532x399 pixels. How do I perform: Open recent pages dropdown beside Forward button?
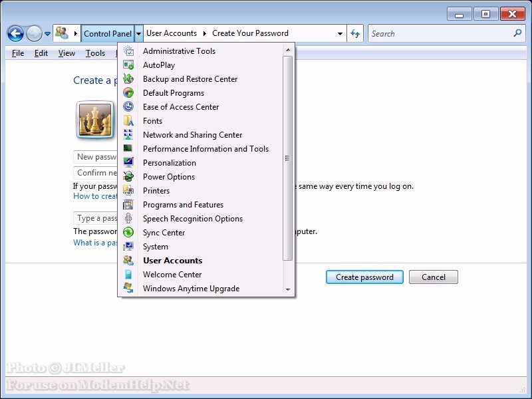pyautogui.click(x=47, y=34)
